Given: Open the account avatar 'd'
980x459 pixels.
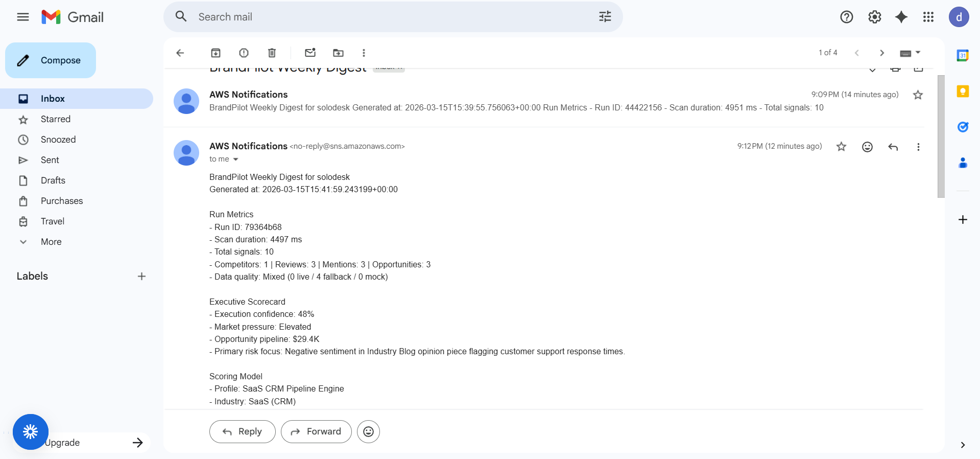Looking at the screenshot, I should 959,17.
